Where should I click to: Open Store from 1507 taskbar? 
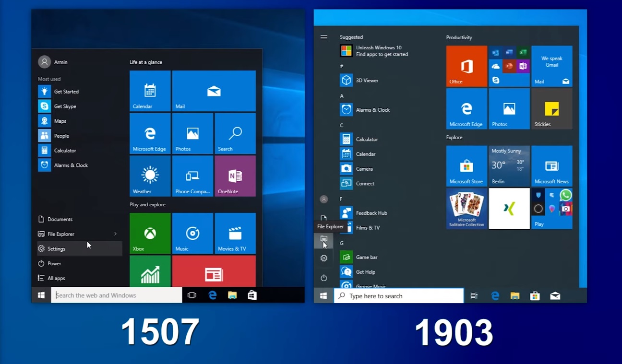[252, 295]
